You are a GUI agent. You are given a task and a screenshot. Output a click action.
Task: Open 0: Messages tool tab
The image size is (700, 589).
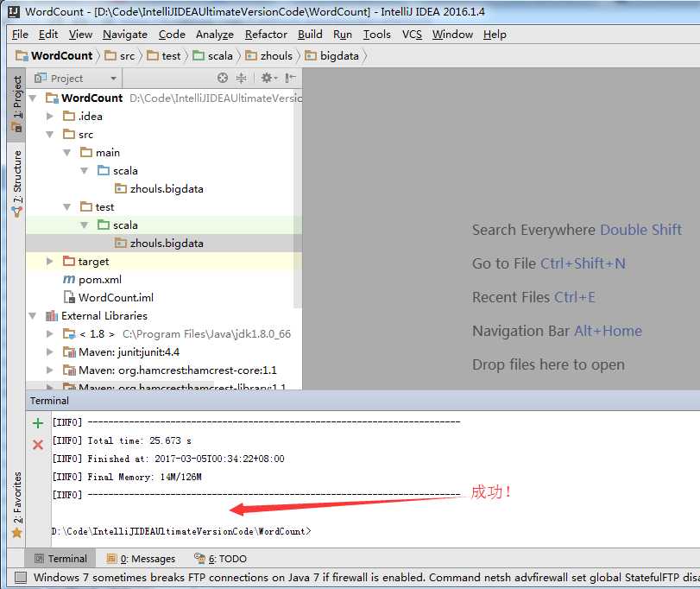141,559
